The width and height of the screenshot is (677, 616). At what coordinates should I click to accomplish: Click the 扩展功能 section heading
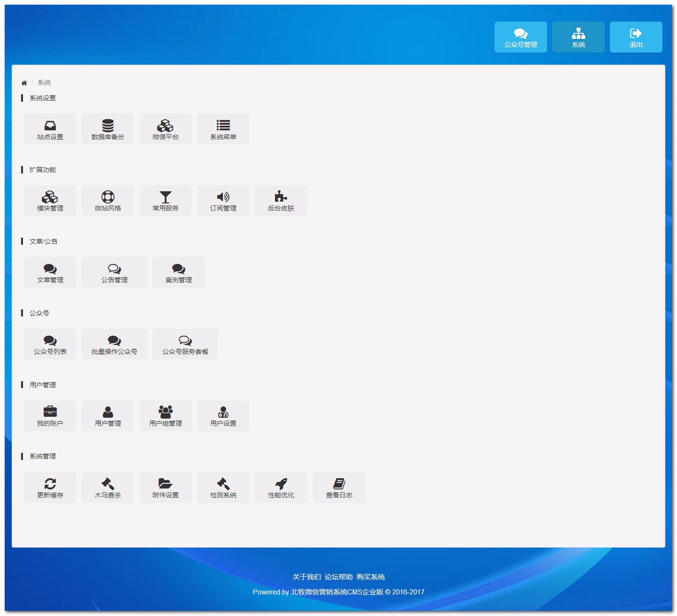point(43,170)
